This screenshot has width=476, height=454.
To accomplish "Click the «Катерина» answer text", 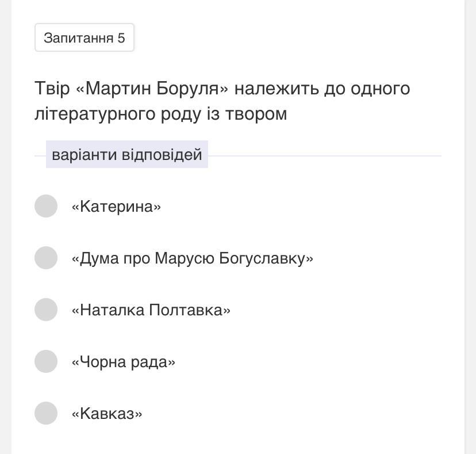I will [116, 207].
